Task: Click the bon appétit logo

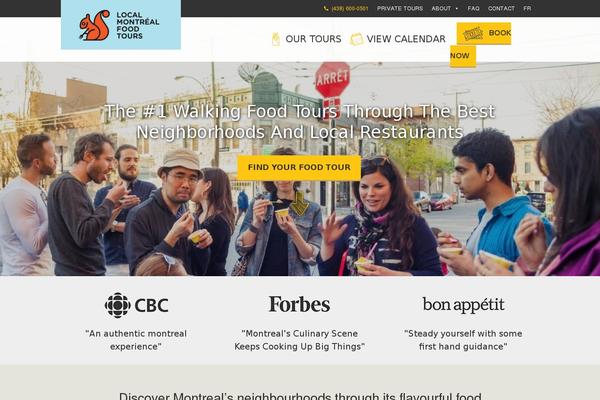Action: tap(463, 305)
